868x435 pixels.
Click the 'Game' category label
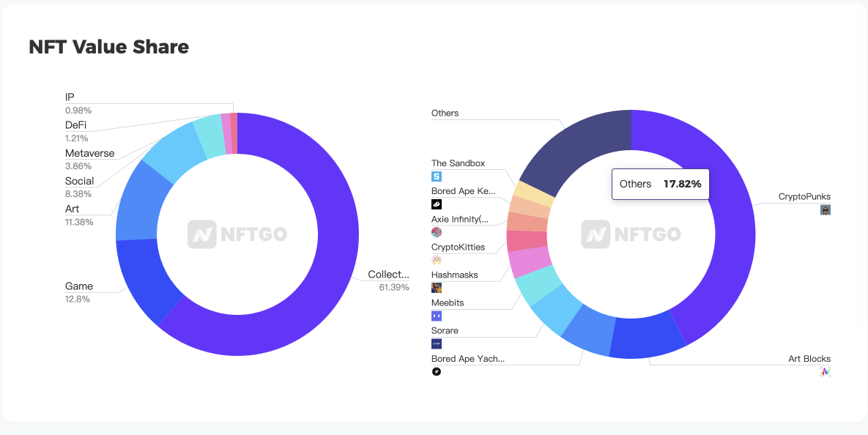(x=79, y=286)
